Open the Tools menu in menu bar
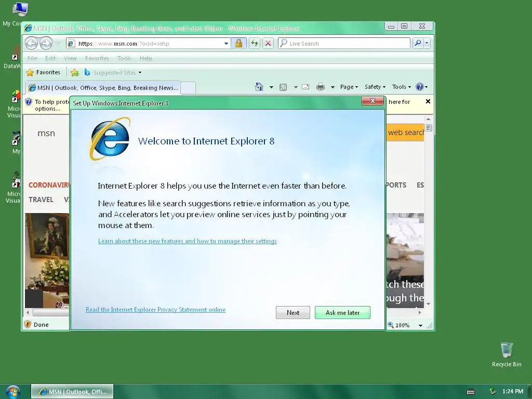 [x=124, y=58]
